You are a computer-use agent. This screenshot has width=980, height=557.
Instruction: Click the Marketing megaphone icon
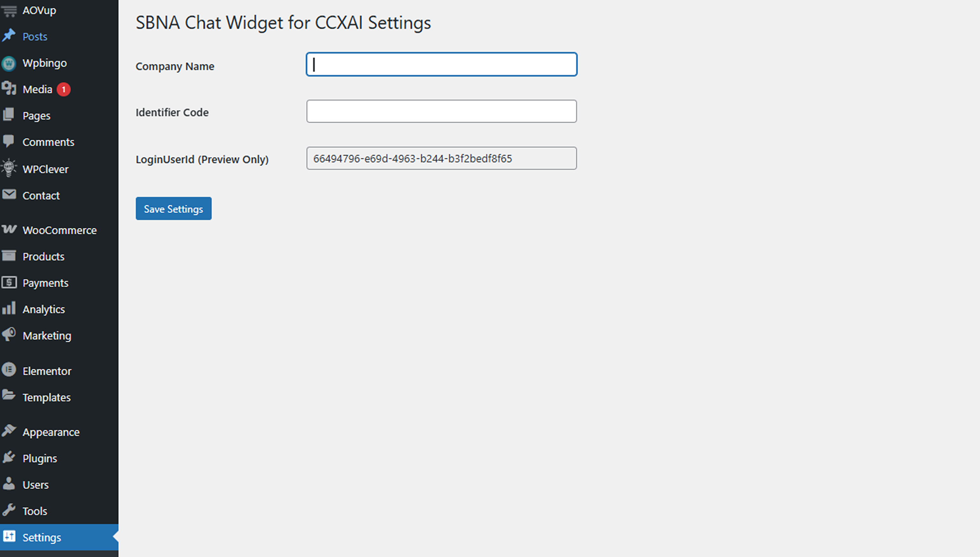[x=9, y=335]
